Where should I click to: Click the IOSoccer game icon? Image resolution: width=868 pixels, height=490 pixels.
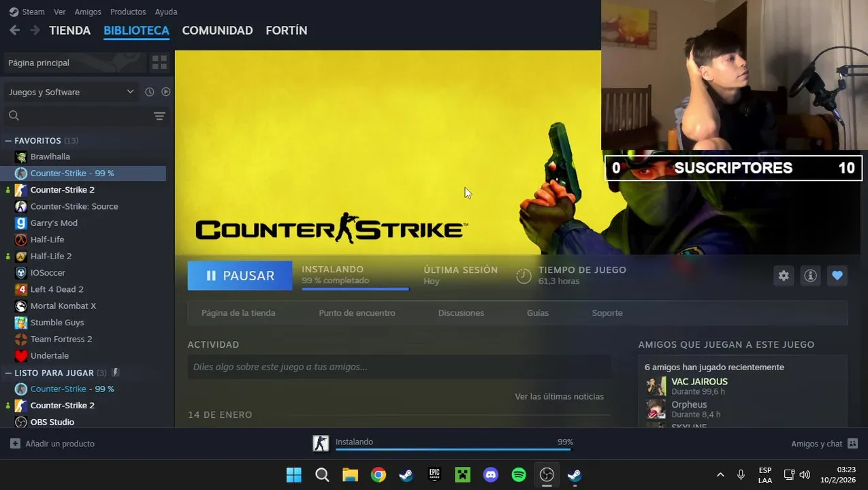point(21,273)
